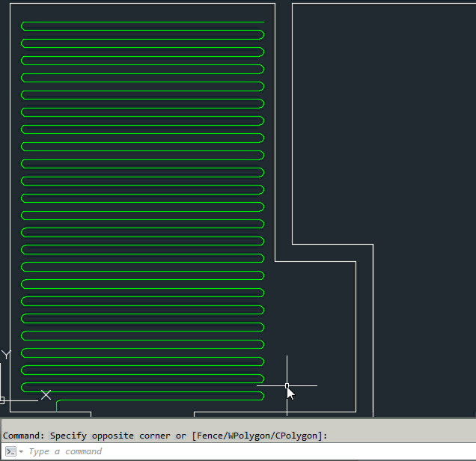The width and height of the screenshot is (476, 461).
Task: Click the X-shaped marker beside the UCS icon
Action: pos(46,394)
